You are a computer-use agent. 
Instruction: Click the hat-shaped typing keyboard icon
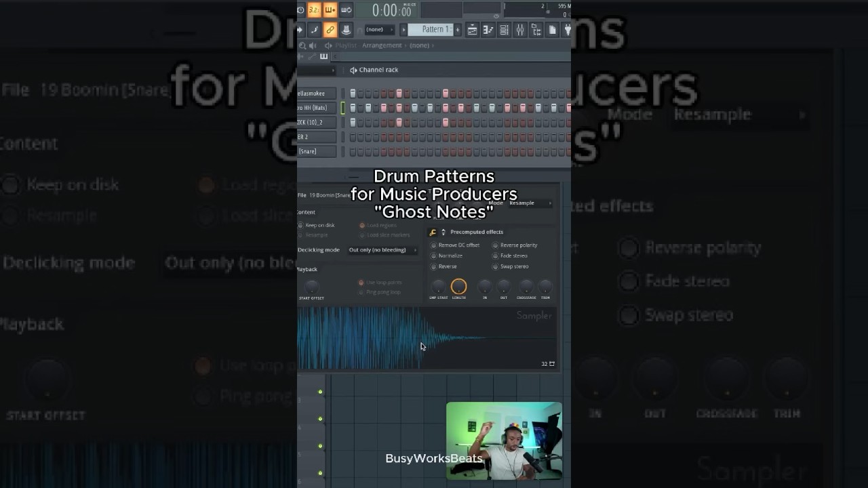click(346, 30)
